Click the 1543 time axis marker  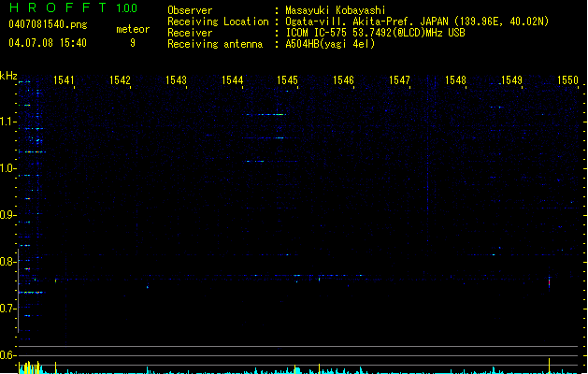(176, 80)
